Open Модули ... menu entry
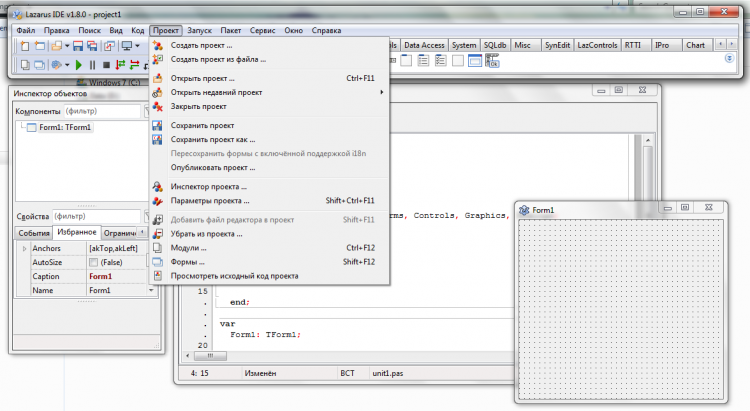 (x=269, y=248)
